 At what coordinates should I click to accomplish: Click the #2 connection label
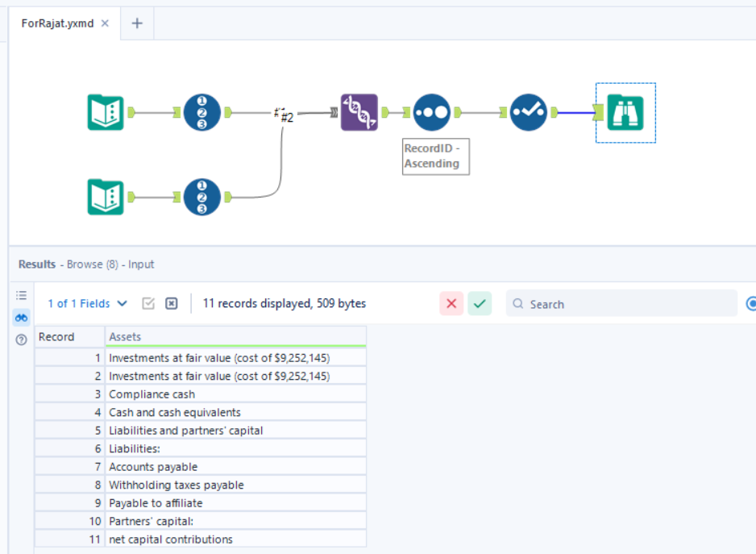pos(287,117)
